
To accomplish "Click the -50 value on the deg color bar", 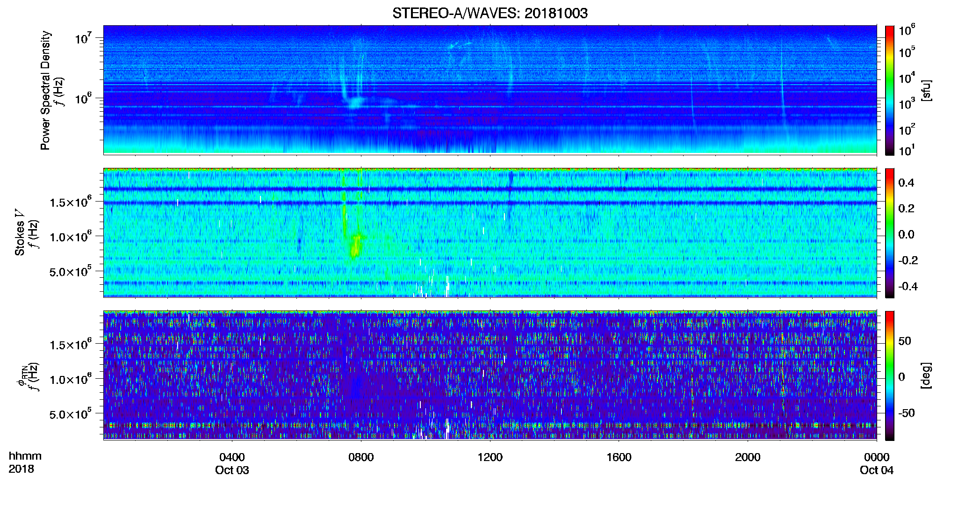I will pos(907,413).
